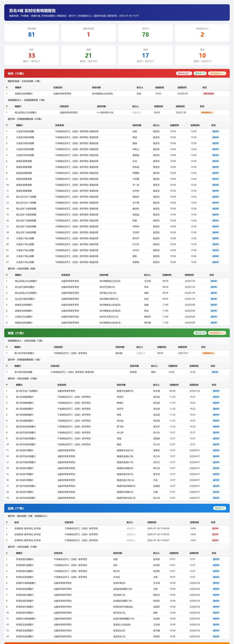This screenshot has height=644, width=234.
Task: Select the 未找到执行人 summary card showing 2
Action: (202, 32)
